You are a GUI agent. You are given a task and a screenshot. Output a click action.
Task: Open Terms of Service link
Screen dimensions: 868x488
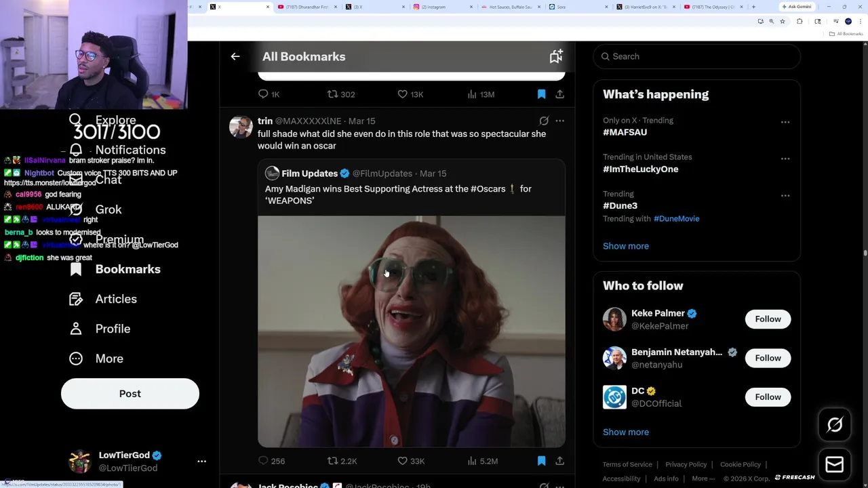click(627, 464)
